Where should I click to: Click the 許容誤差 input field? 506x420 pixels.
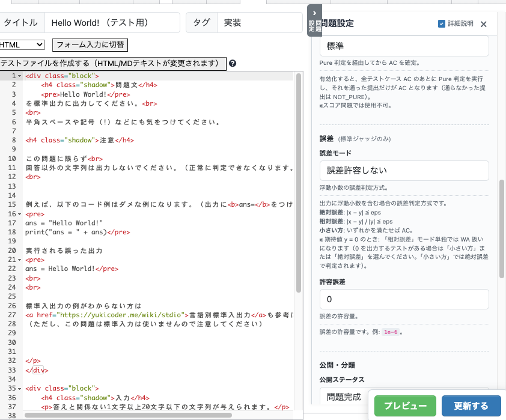coord(404,299)
